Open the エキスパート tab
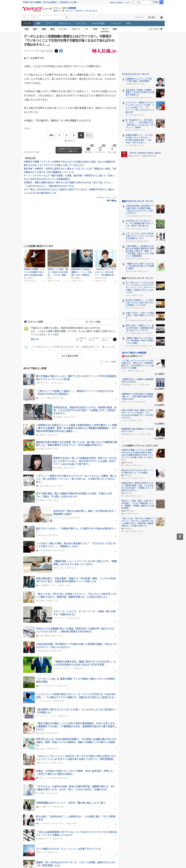The height and width of the screenshot is (868, 186). [64, 24]
